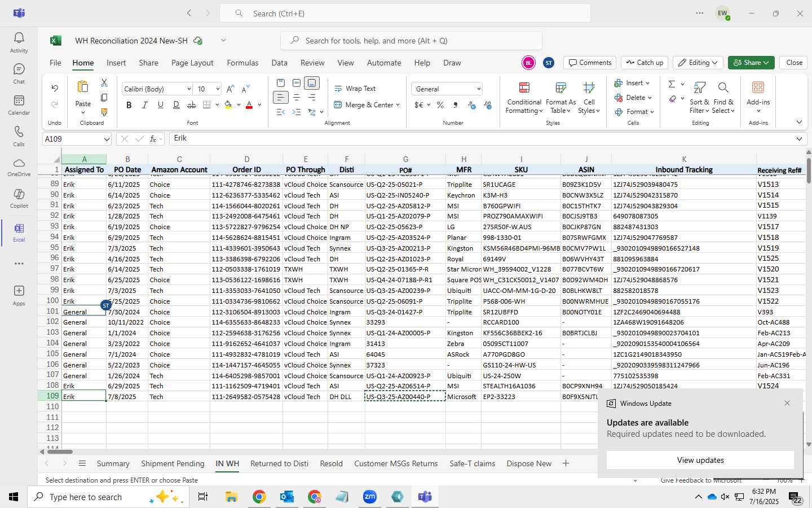
Task: Open the File menu
Action: tap(55, 63)
